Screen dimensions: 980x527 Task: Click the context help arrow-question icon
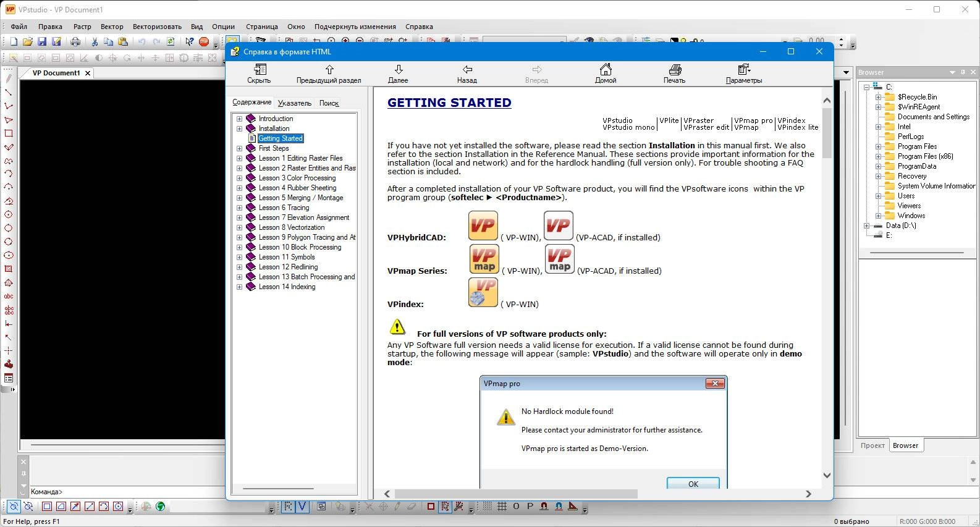pos(190,41)
